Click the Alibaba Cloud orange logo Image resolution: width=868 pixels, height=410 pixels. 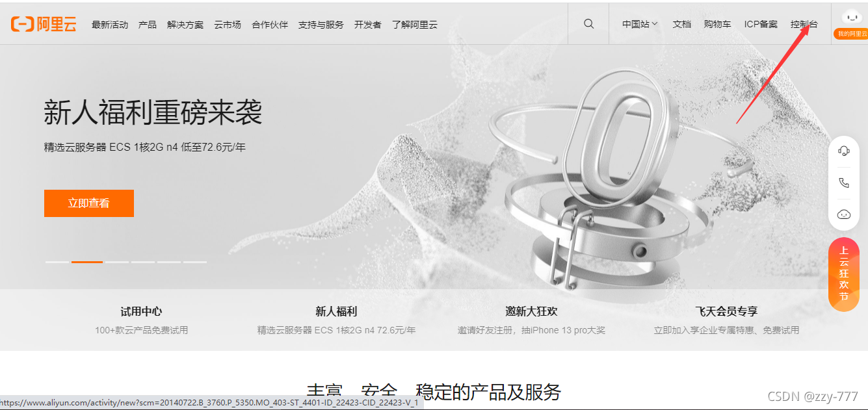pyautogui.click(x=43, y=23)
